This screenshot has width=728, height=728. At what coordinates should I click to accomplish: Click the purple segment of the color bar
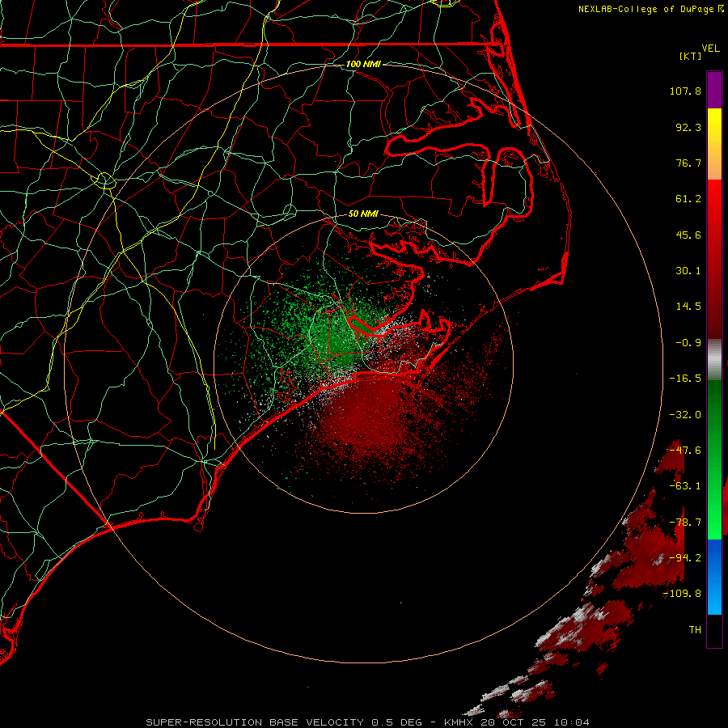coord(714,90)
